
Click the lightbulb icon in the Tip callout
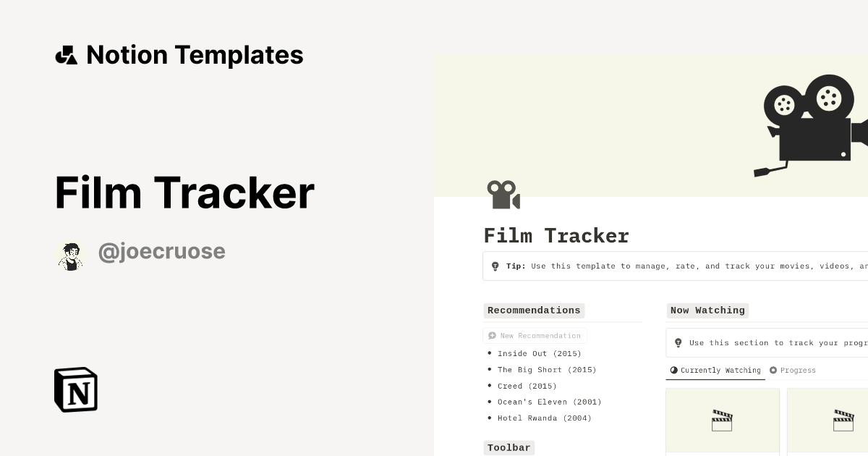495,266
